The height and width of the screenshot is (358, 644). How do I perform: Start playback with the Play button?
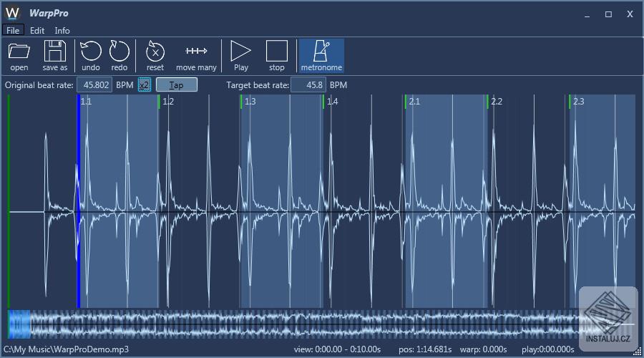[240, 56]
